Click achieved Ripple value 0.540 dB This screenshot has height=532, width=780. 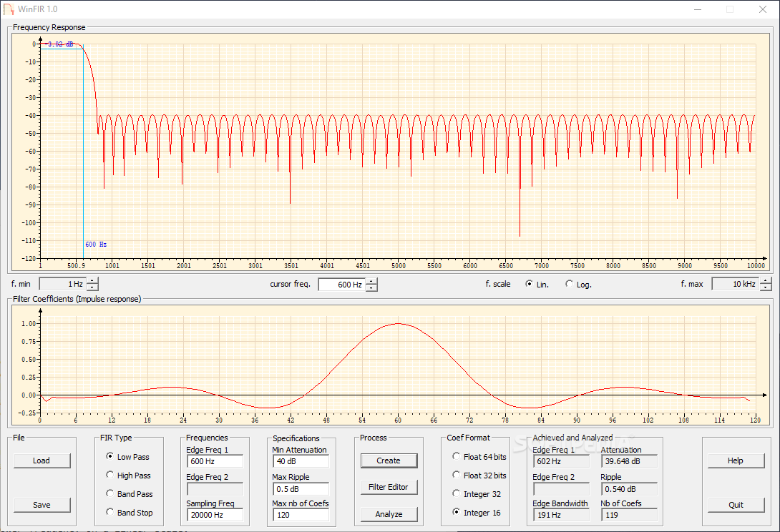[629, 489]
